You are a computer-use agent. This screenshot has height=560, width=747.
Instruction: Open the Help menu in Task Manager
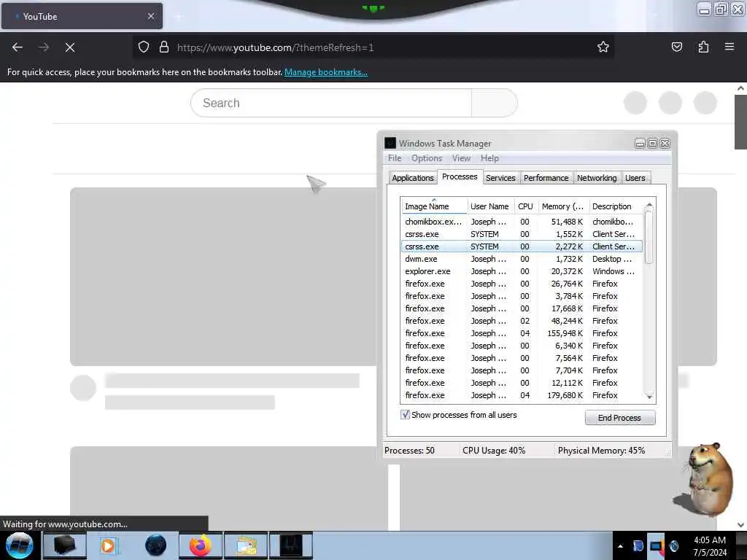point(489,158)
